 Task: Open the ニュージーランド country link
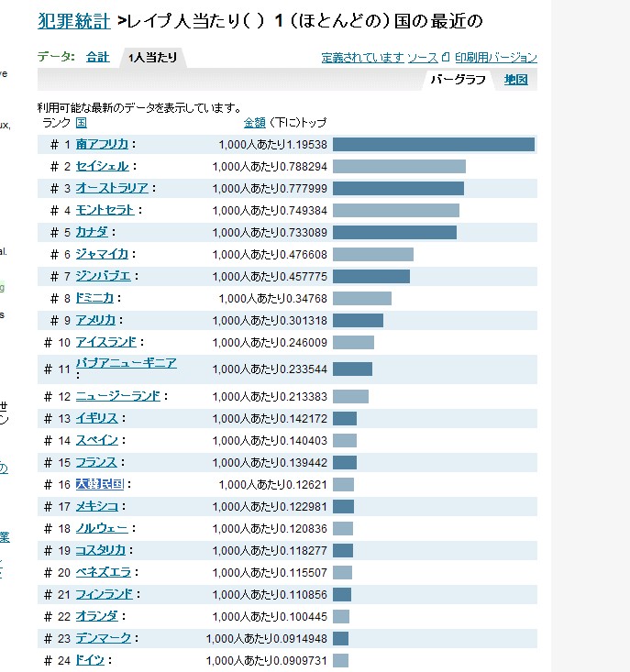click(x=117, y=396)
